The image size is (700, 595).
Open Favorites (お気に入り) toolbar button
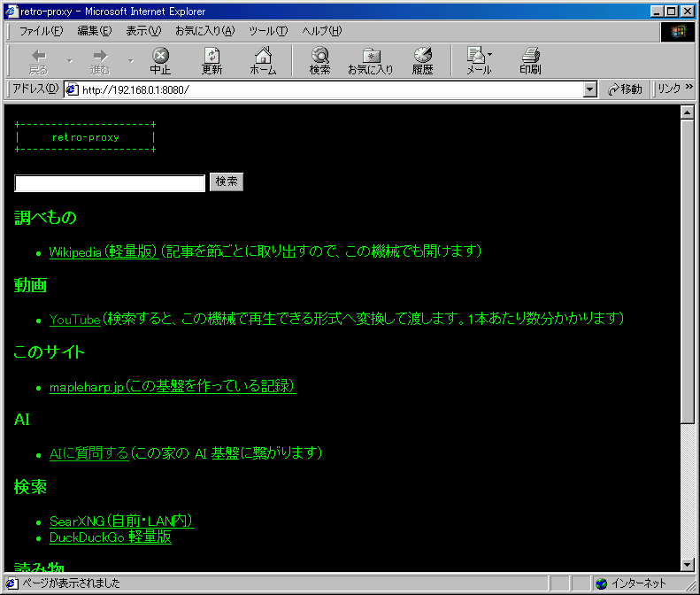[x=371, y=60]
